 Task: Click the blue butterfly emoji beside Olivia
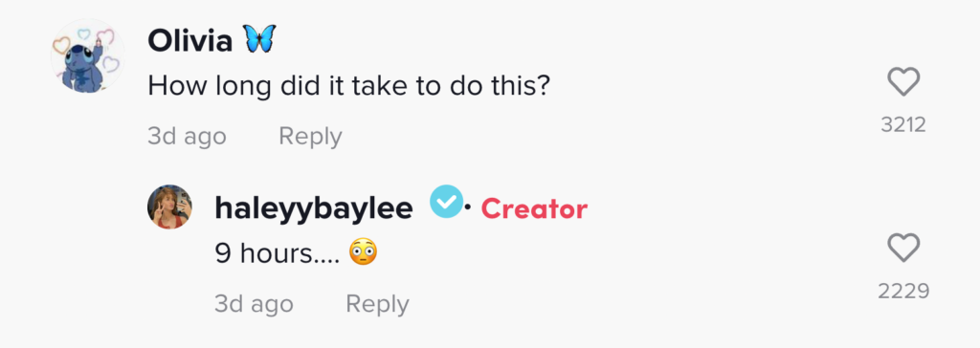coord(258,40)
